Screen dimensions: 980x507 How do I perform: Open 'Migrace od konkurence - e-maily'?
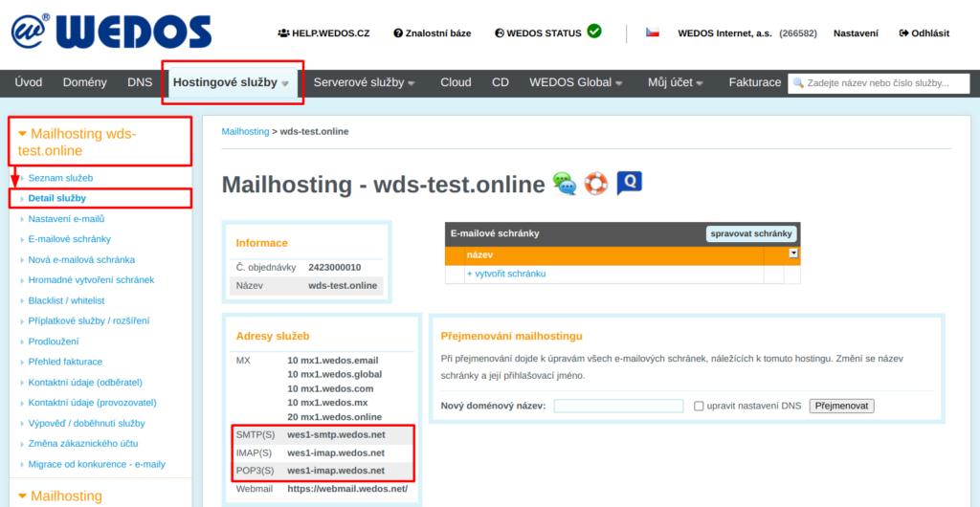pos(97,465)
